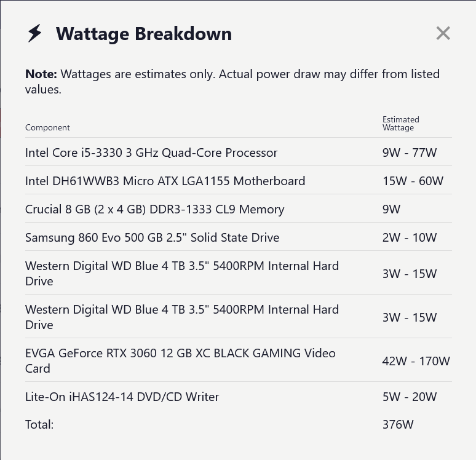Click the Total label
The image size is (476, 460).
39,424
